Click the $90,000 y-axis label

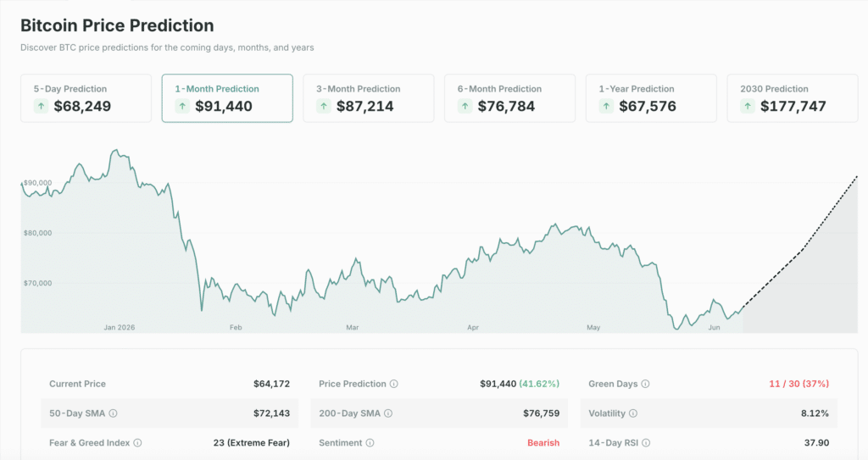(37, 183)
